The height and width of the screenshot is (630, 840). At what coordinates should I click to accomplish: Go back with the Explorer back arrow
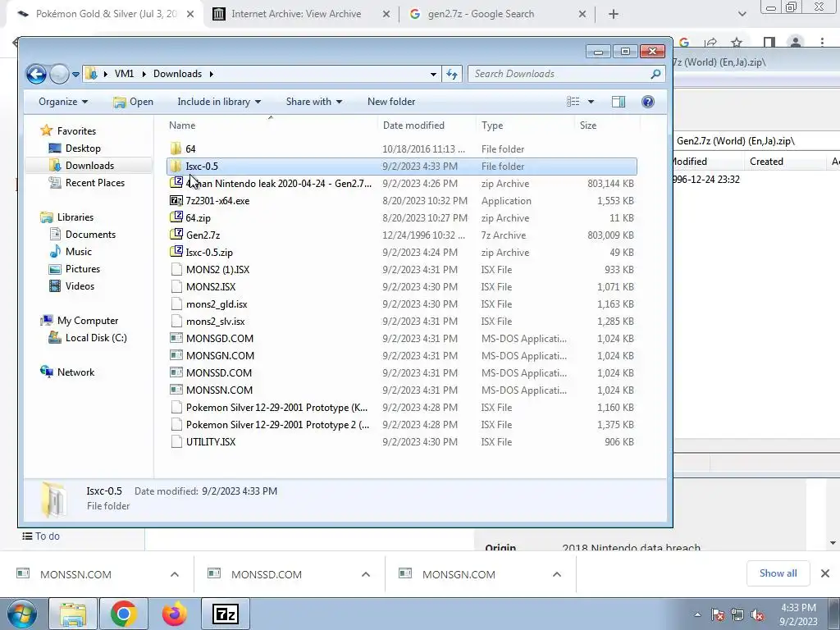pyautogui.click(x=36, y=74)
